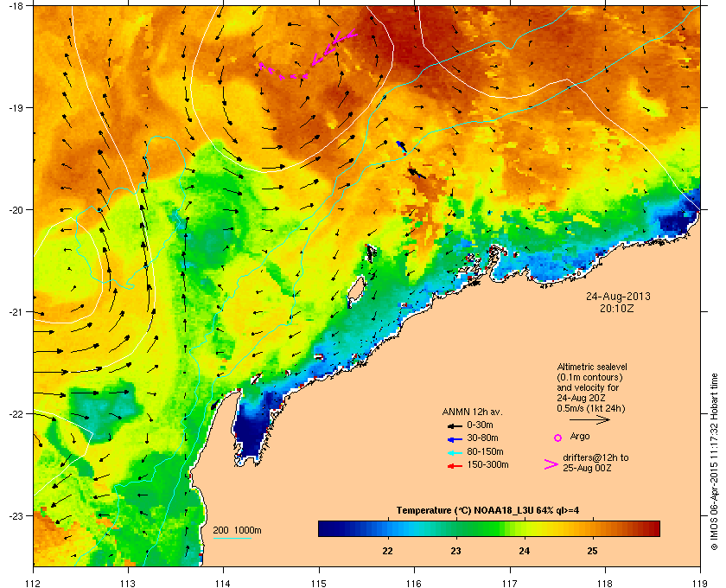
Task: Click the cyan 80-150m legend arrow
Action: click(x=455, y=453)
